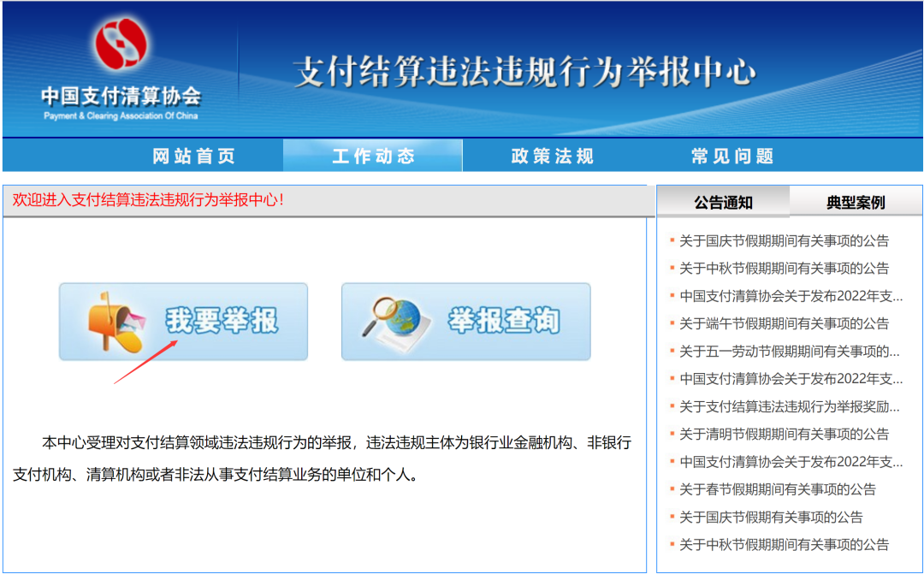The width and height of the screenshot is (924, 574).
Task: Click the red Payment & Clearing Association logo
Action: [x=121, y=44]
